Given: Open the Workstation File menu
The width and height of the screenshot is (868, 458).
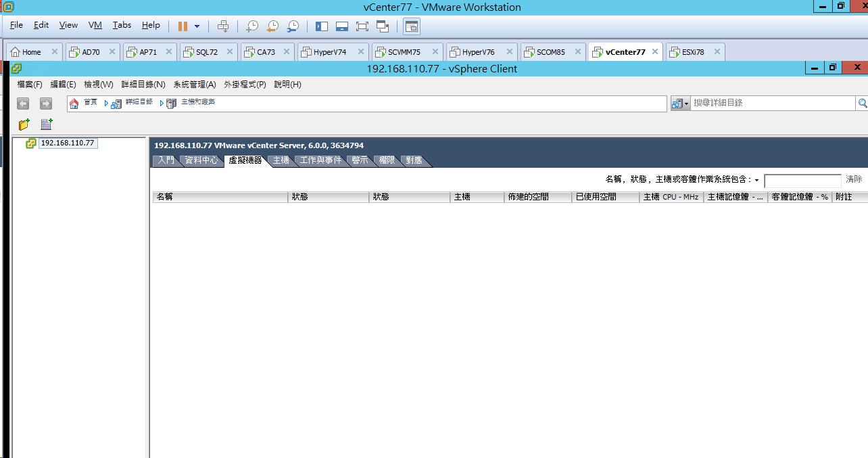Looking at the screenshot, I should [x=16, y=25].
